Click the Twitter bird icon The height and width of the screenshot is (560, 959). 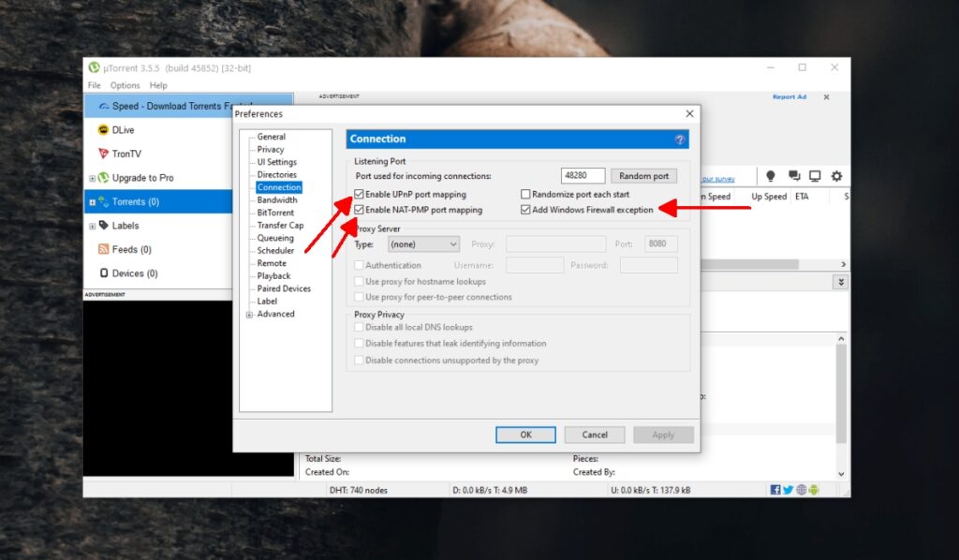coord(788,489)
